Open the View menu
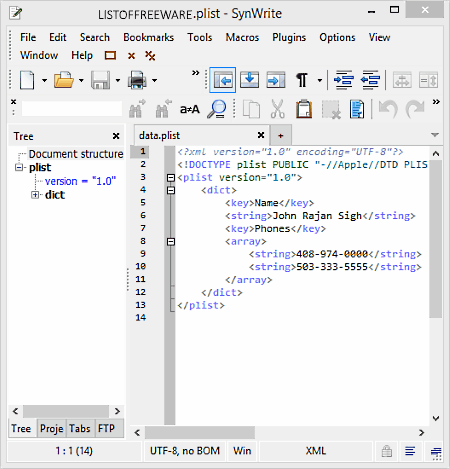The height and width of the screenshot is (469, 450). coord(379,37)
